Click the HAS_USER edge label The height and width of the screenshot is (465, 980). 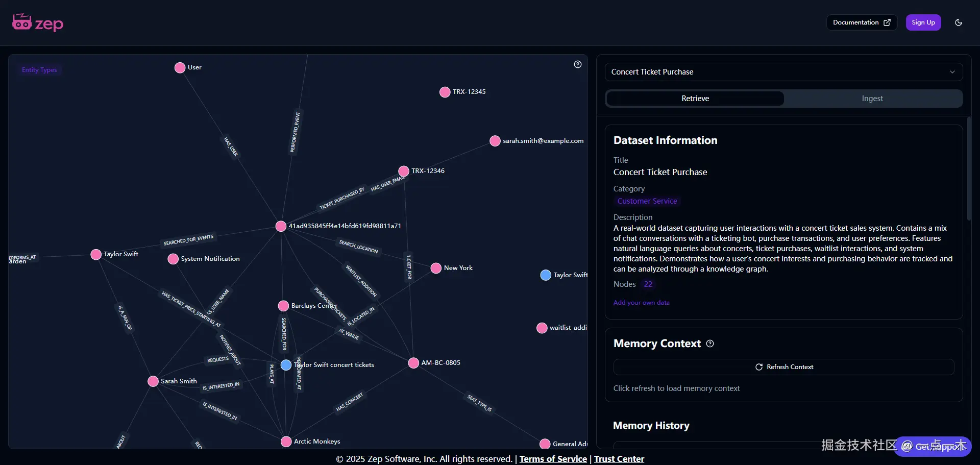pyautogui.click(x=231, y=146)
